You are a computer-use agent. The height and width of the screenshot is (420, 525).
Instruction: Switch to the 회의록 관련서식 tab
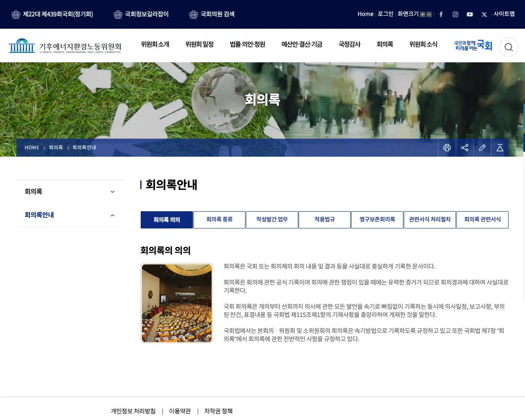(482, 220)
